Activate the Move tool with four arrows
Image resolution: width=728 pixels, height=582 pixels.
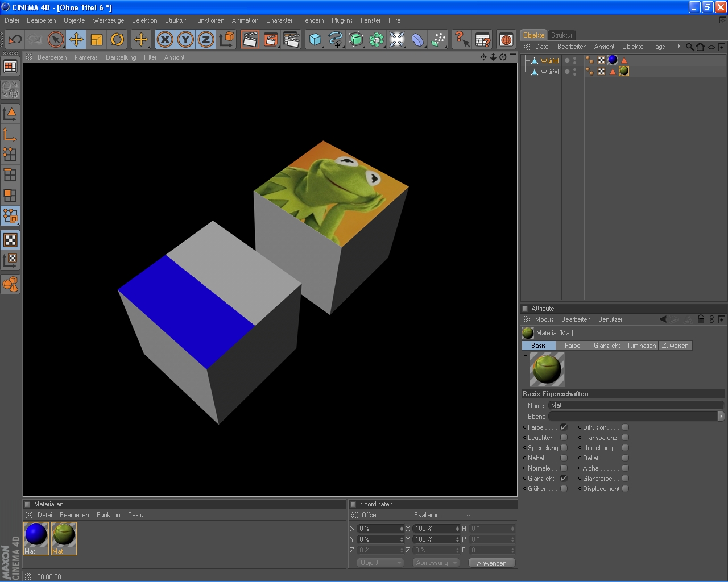76,39
